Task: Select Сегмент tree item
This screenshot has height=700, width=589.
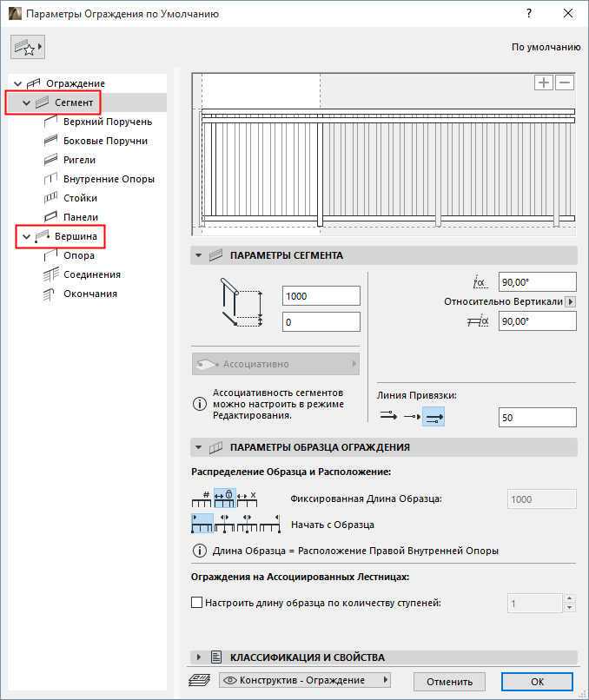Action: pyautogui.click(x=74, y=102)
